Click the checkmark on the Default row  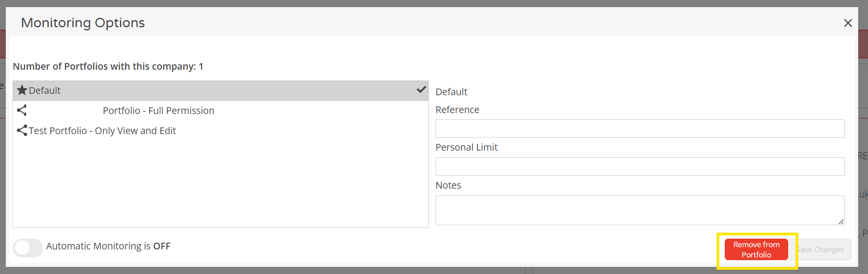tap(421, 90)
